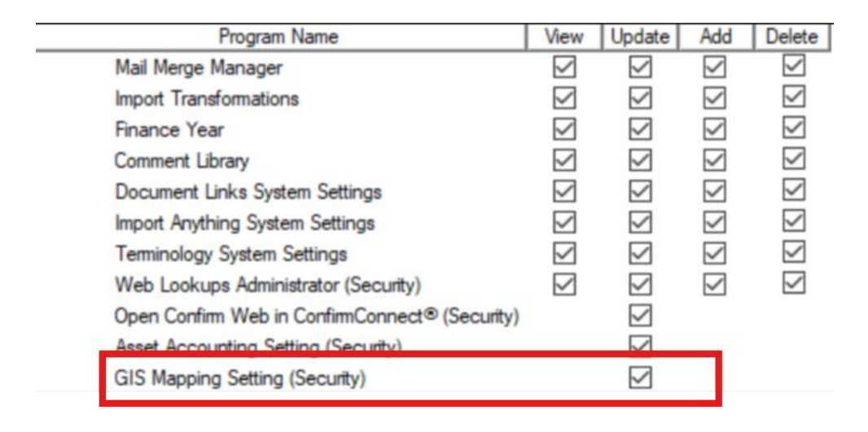Toggle Add checkbox for Finance Year
Viewport: 868px width, 432px height.
click(x=714, y=130)
